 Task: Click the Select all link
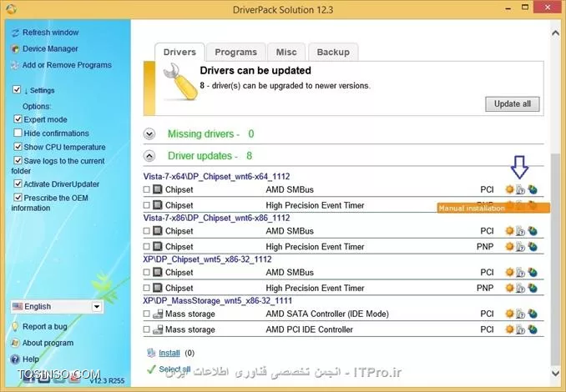point(174,369)
